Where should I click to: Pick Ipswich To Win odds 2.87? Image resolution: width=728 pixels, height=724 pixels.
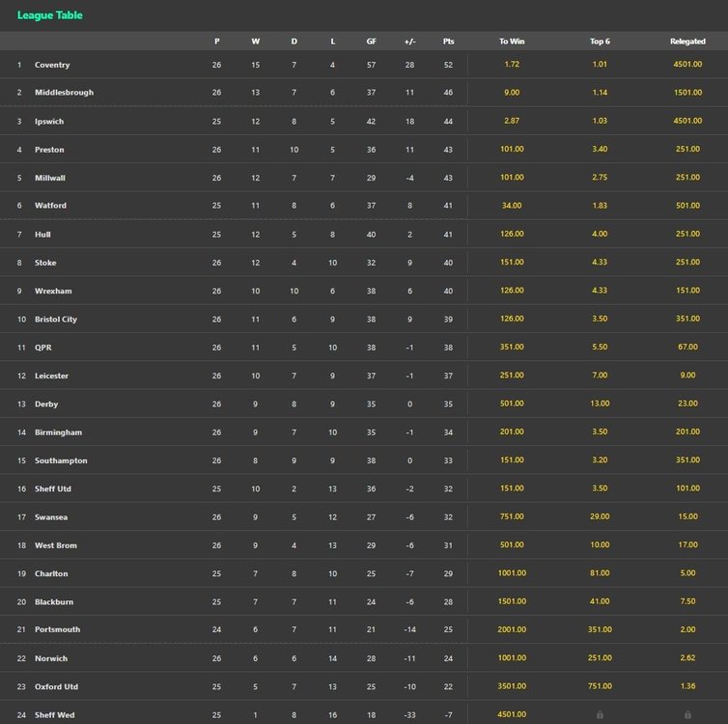point(512,121)
